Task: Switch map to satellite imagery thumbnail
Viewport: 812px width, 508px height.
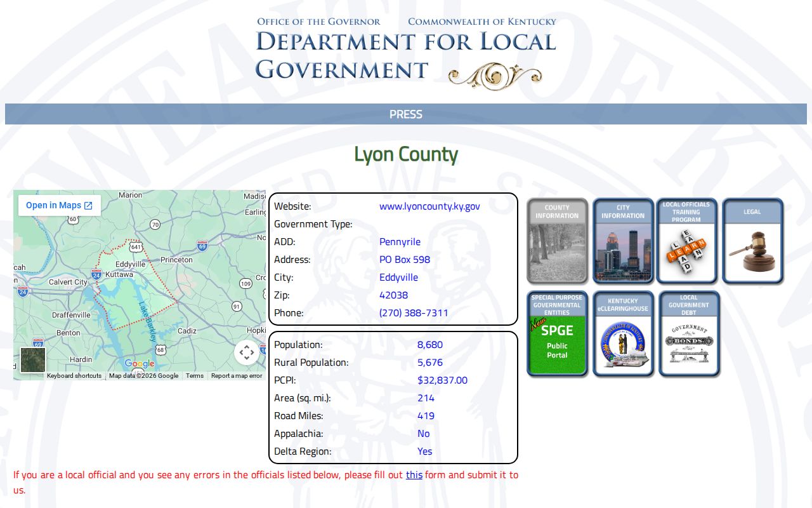Action: pyautogui.click(x=33, y=360)
